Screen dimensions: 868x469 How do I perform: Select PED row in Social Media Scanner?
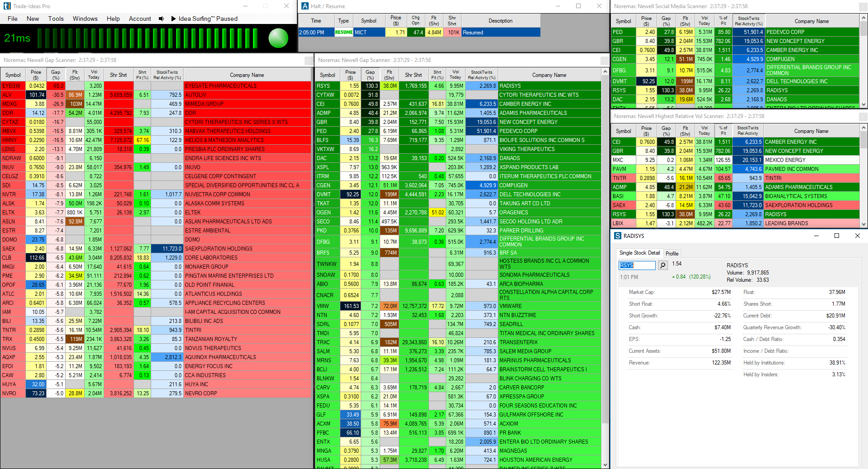pyautogui.click(x=735, y=32)
